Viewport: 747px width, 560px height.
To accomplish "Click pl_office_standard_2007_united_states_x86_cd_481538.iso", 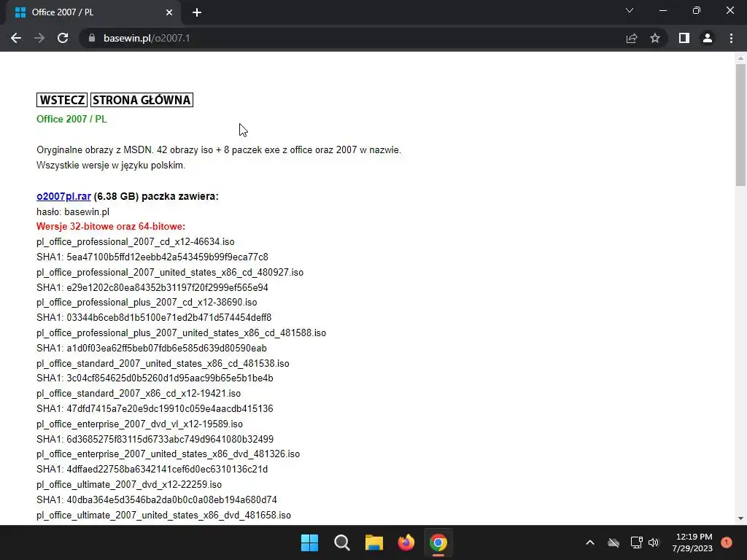I will coord(163,363).
